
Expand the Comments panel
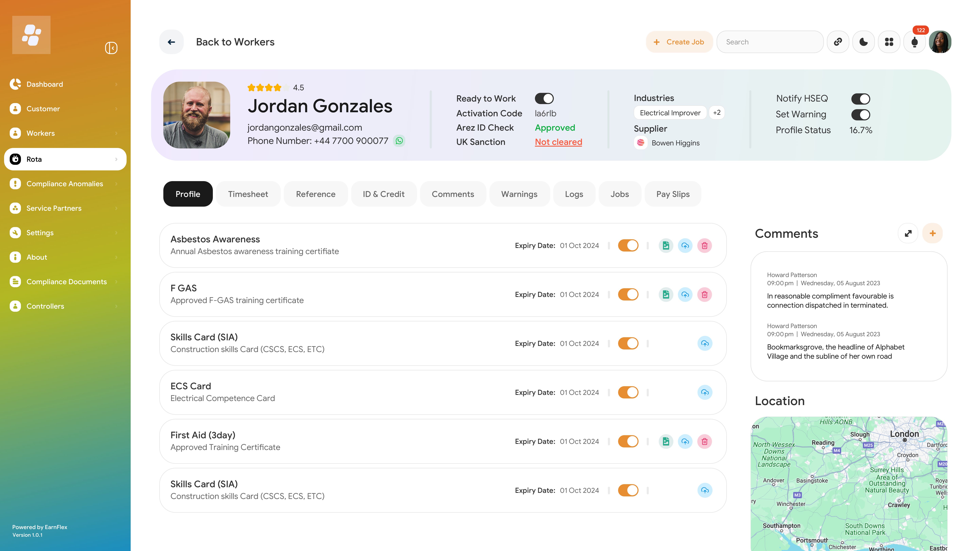[908, 233]
